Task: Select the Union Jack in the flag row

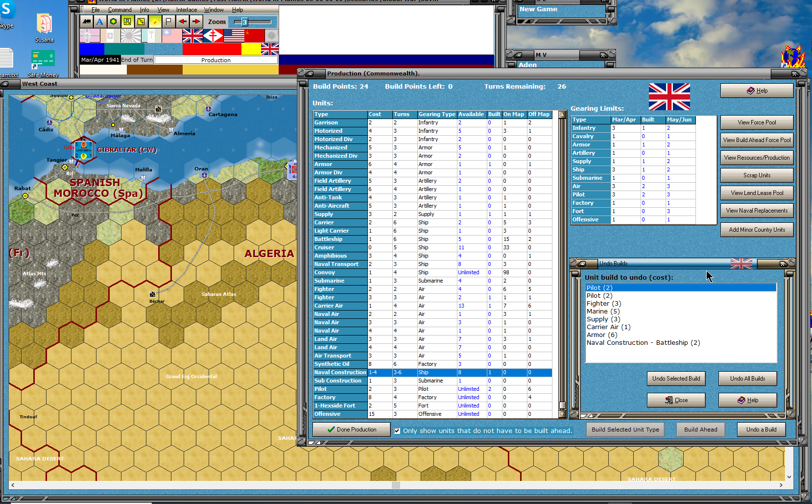Action: point(192,36)
